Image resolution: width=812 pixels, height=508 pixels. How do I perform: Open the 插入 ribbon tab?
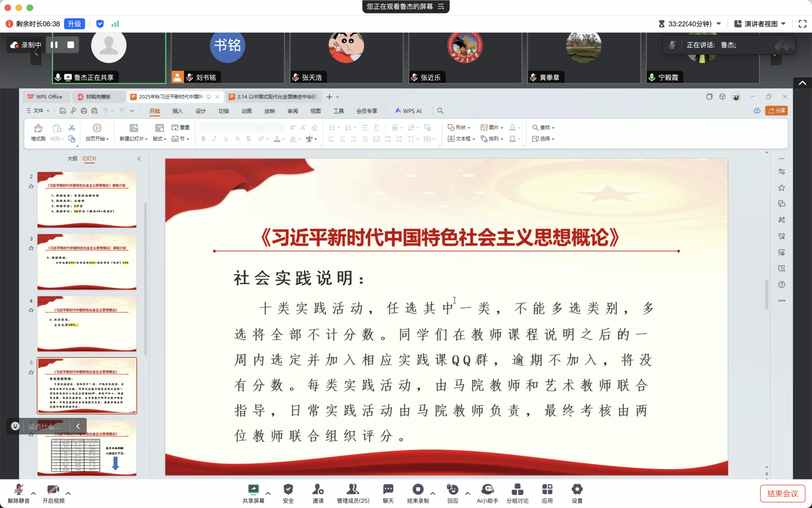[x=177, y=111]
